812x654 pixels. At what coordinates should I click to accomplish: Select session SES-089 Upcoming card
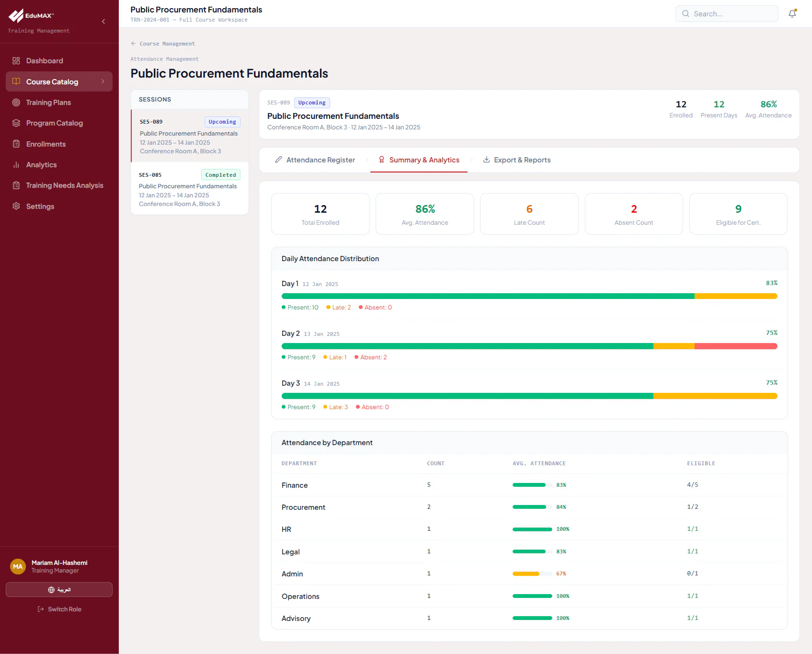point(190,136)
